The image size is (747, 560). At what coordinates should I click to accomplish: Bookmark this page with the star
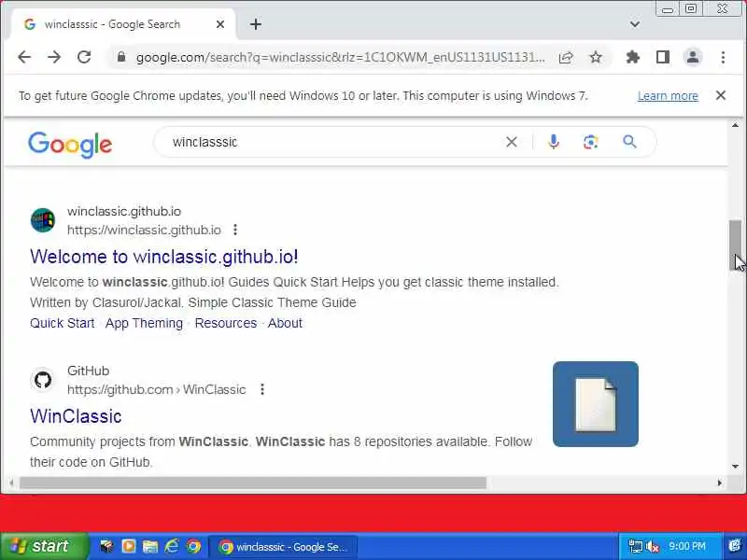click(x=596, y=58)
